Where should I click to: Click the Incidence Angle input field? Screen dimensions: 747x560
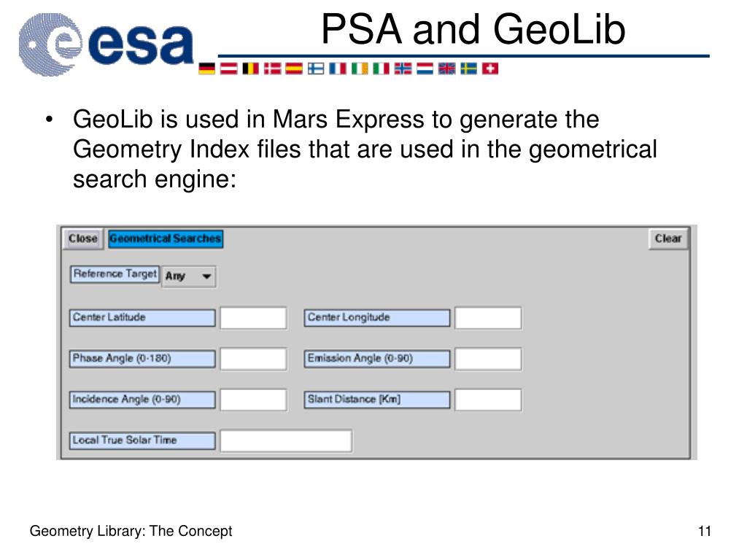pyautogui.click(x=253, y=400)
